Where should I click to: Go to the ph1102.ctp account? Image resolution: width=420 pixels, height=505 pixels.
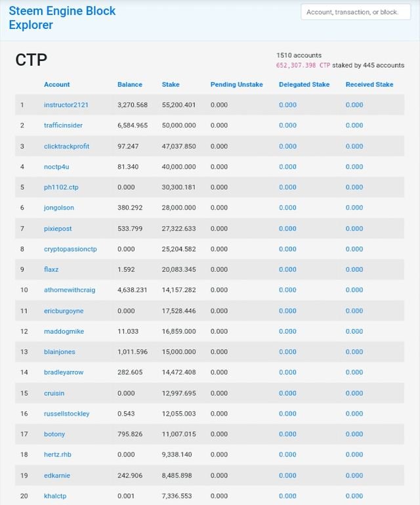tap(61, 187)
